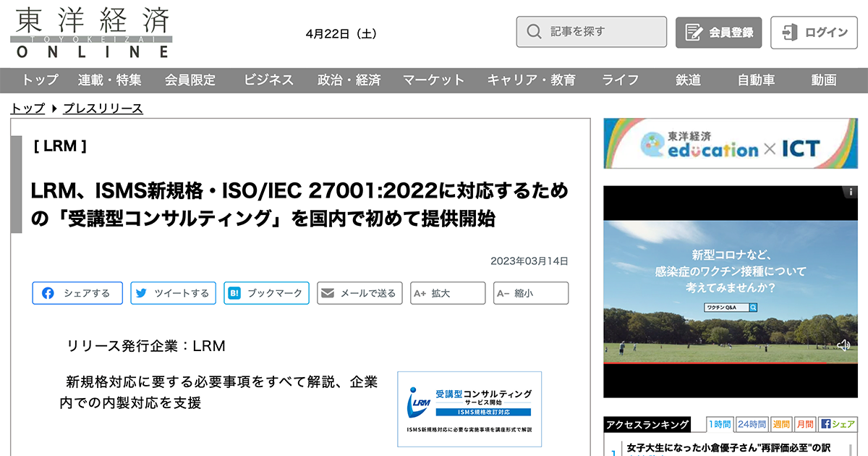868x456 pixels.
Task: Follow the トップ breadcrumb link
Action: (x=27, y=109)
